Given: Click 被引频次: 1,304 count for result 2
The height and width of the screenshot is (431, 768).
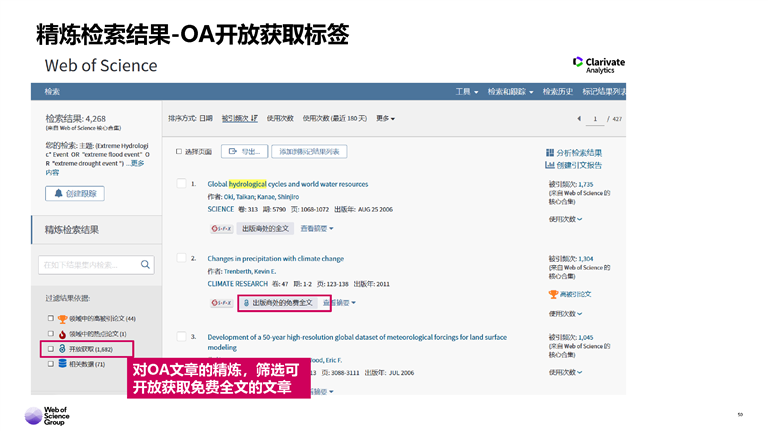Looking at the screenshot, I should coord(586,259).
